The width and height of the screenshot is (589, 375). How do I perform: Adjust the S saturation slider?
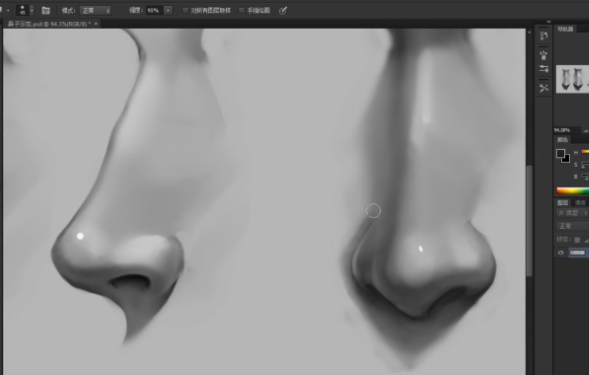[x=585, y=165]
